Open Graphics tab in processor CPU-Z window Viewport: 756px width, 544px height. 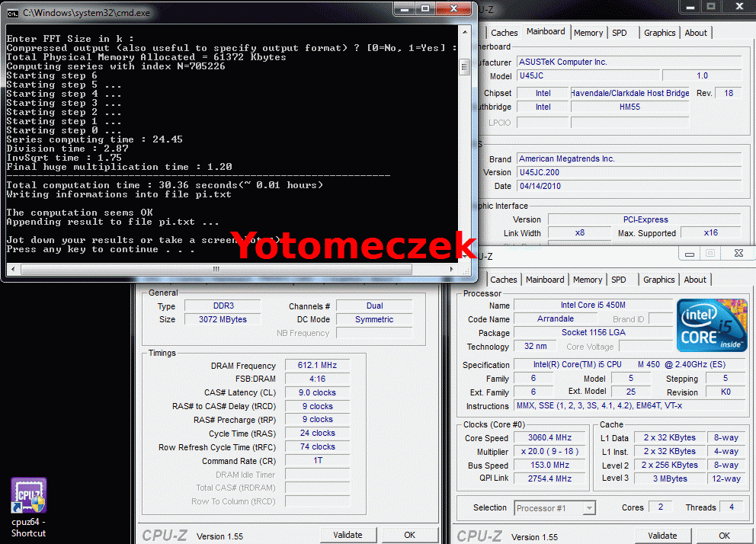point(658,280)
